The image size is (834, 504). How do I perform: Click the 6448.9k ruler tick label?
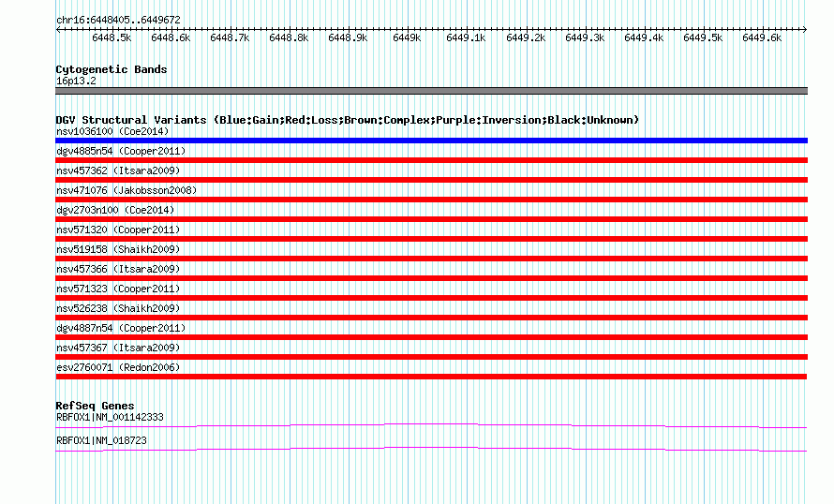click(x=348, y=38)
